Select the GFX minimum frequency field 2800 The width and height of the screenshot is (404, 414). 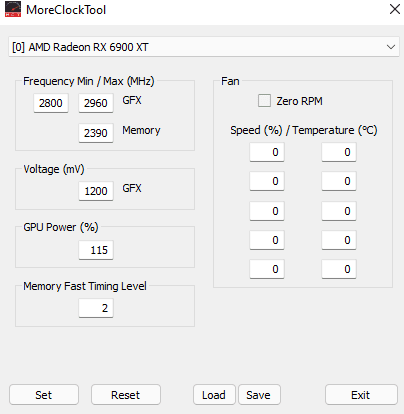click(x=51, y=103)
